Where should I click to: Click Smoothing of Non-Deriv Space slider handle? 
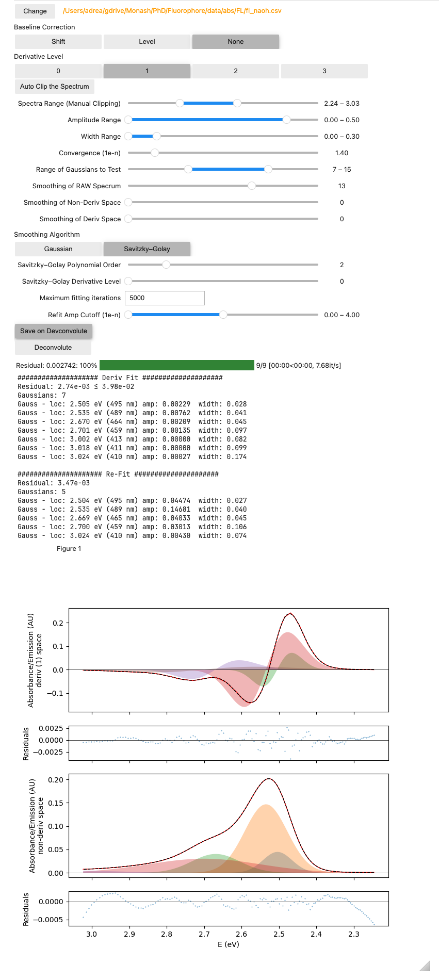tap(128, 202)
